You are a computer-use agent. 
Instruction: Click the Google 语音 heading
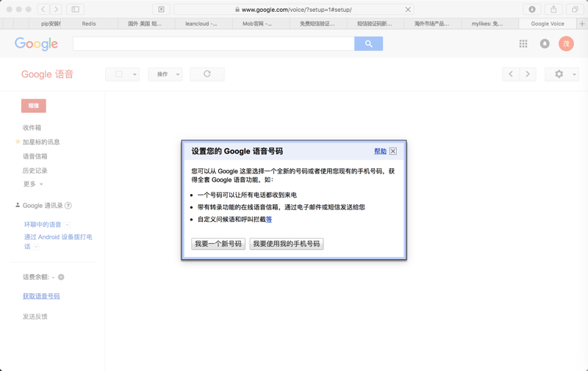point(47,74)
